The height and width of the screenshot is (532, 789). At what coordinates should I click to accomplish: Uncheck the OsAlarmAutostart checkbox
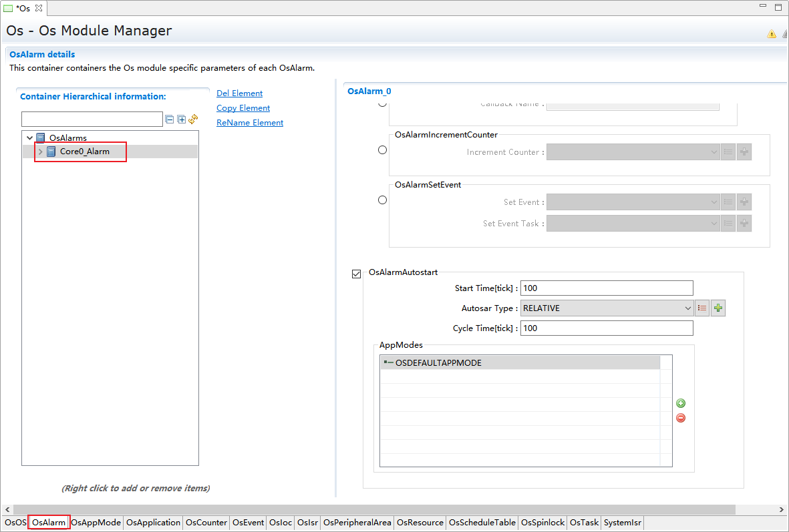click(x=356, y=274)
